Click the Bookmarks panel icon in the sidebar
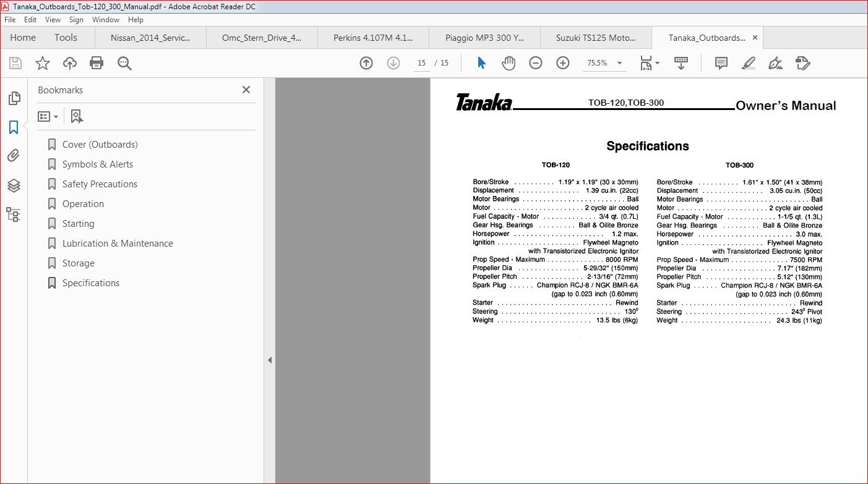 click(x=14, y=127)
